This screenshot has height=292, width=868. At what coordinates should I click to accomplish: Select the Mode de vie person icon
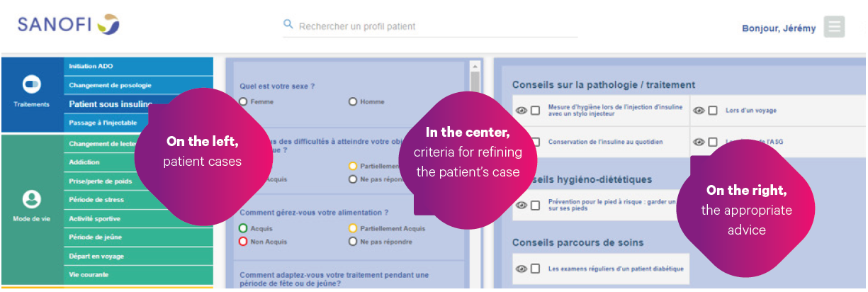(33, 199)
